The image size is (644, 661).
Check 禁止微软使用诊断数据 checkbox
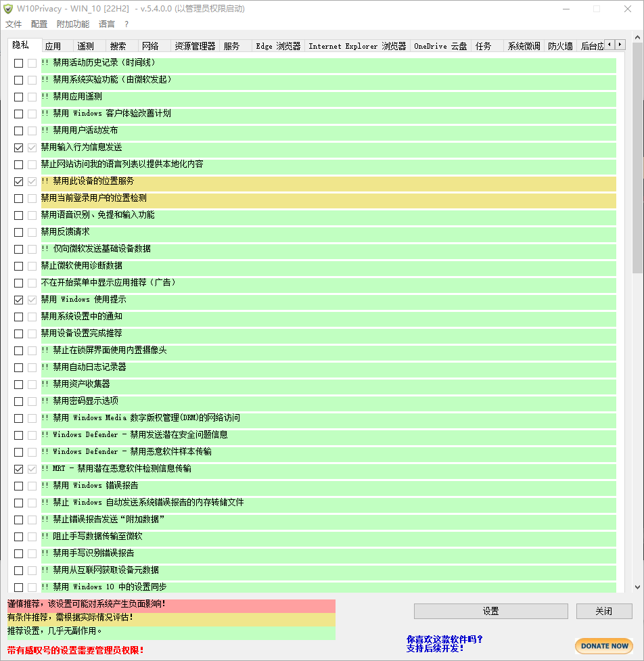click(x=18, y=266)
